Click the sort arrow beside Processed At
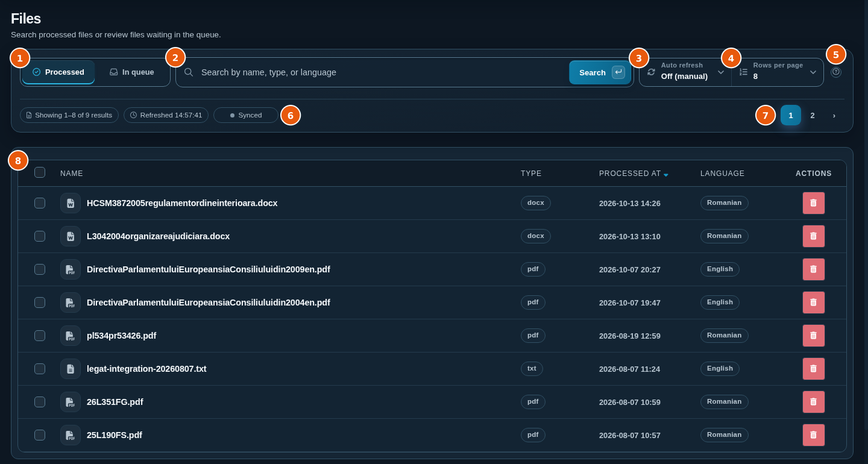This screenshot has width=868, height=464. coord(666,174)
